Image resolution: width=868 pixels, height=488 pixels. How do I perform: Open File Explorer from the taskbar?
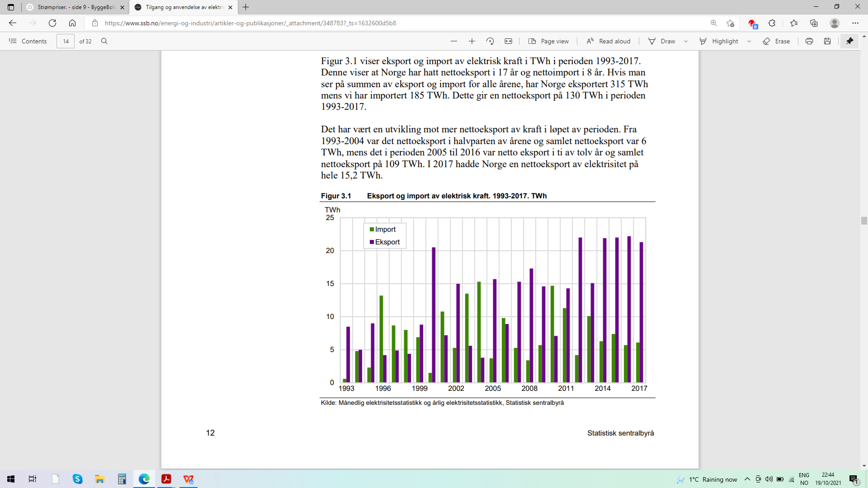click(99, 479)
